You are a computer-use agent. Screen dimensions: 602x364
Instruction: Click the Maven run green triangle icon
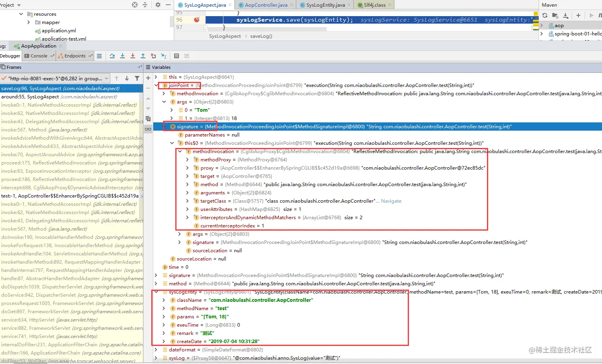591,15
